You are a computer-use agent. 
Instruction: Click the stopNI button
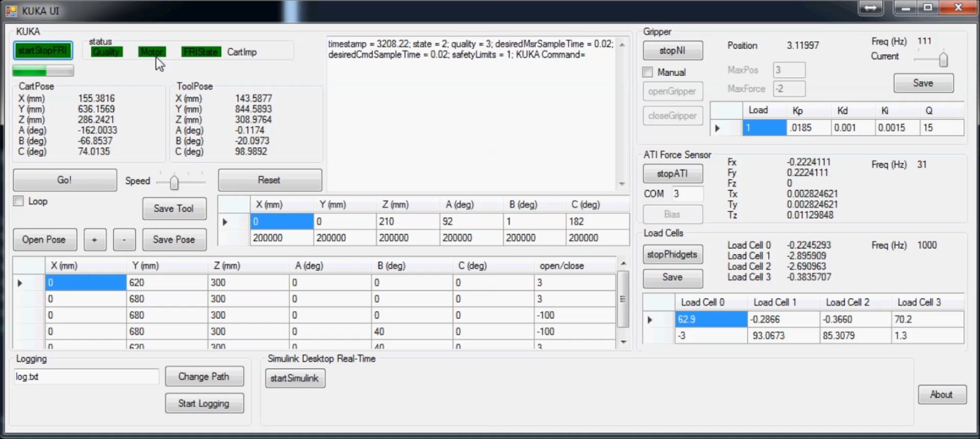[x=673, y=50]
